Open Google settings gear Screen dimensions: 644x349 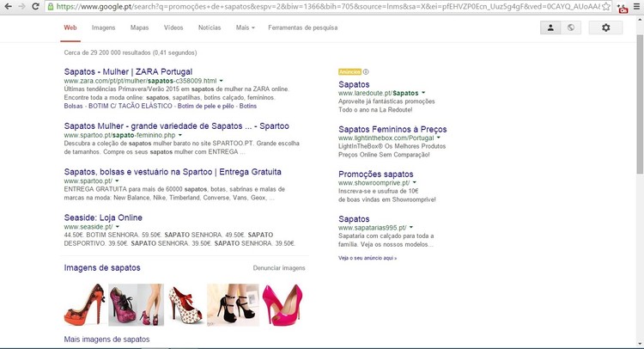point(606,28)
